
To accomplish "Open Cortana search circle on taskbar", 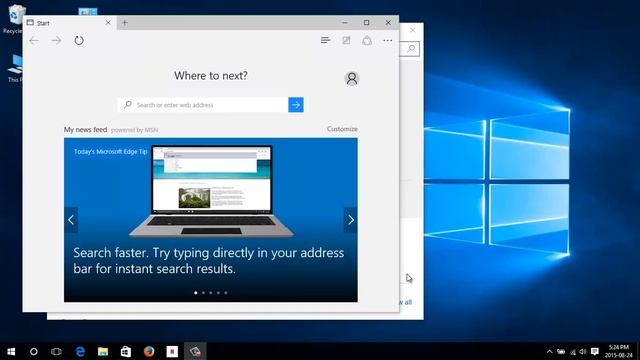I will pos(34,351).
